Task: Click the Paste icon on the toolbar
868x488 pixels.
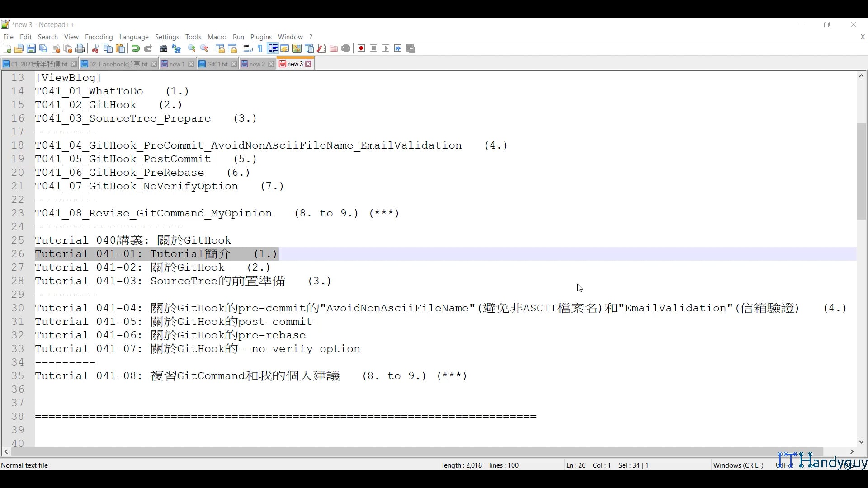Action: pos(120,48)
